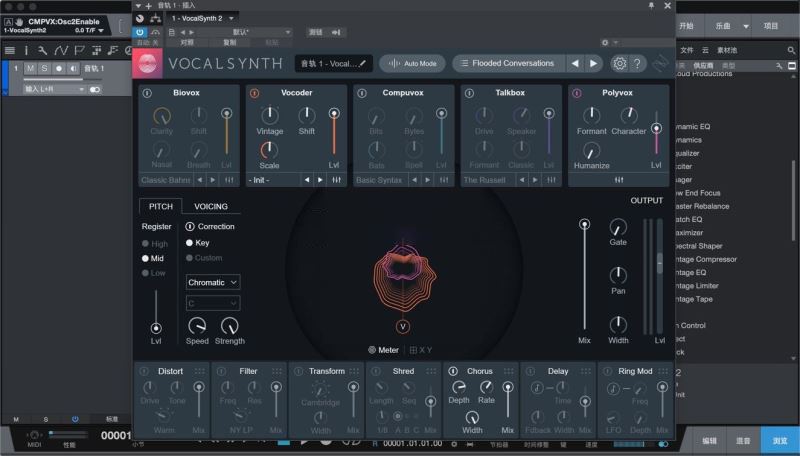The image size is (800, 456).
Task: Select Custom correction mode
Action: pyautogui.click(x=204, y=258)
